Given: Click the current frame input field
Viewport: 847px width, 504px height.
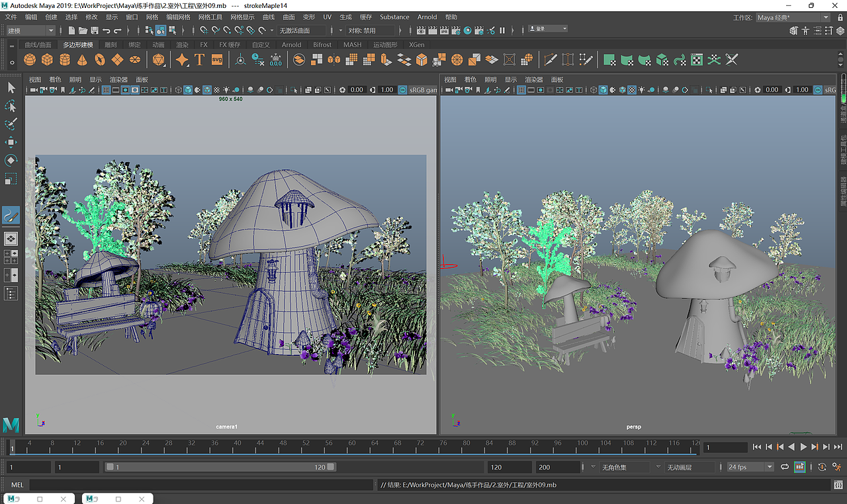Looking at the screenshot, I should coord(725,448).
